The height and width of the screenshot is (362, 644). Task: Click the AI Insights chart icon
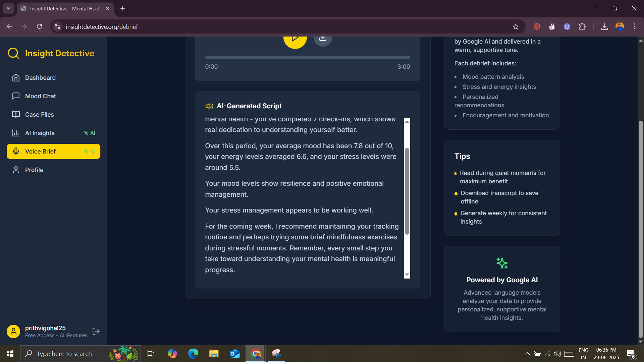click(x=16, y=133)
